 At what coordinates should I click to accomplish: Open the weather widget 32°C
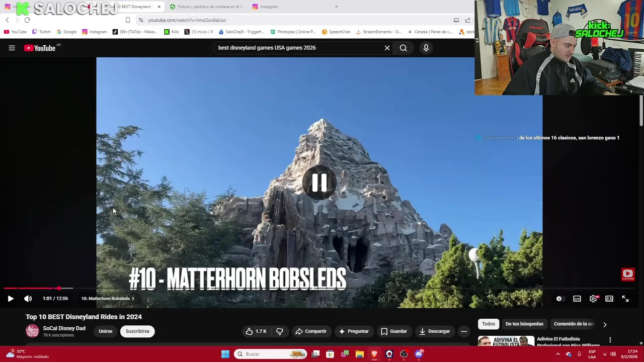(x=28, y=354)
